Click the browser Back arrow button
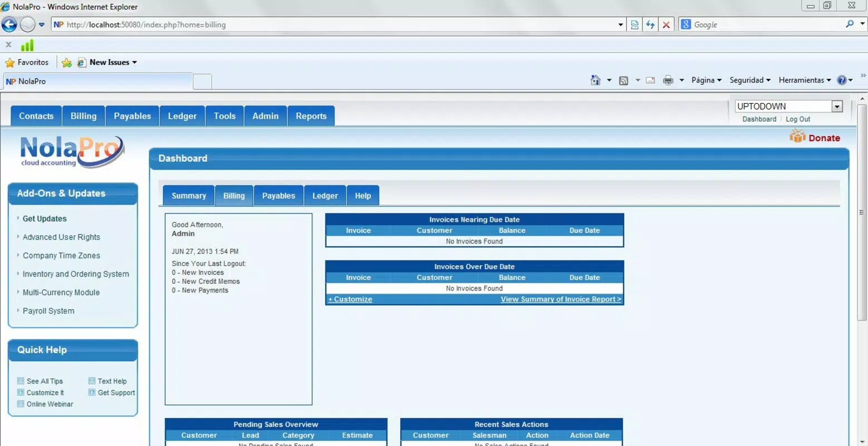The height and width of the screenshot is (446, 868). tap(9, 25)
